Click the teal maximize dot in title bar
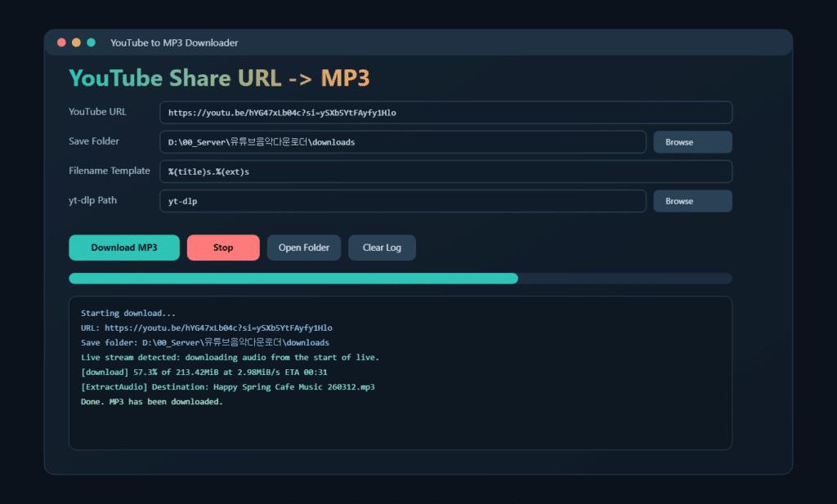The width and height of the screenshot is (837, 504). coord(91,42)
